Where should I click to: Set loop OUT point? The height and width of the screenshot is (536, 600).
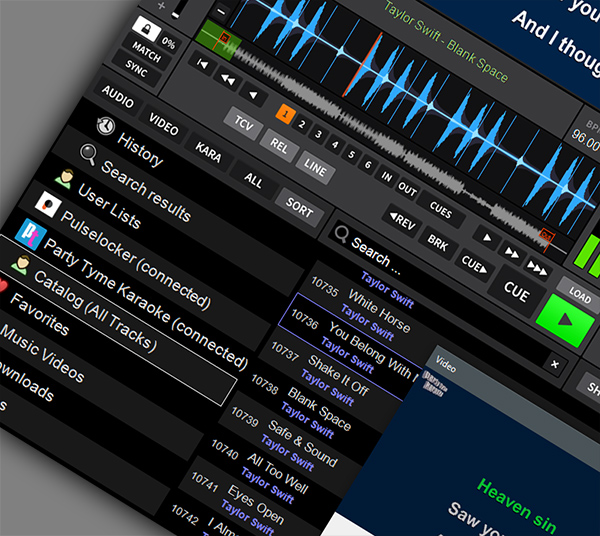point(407,189)
